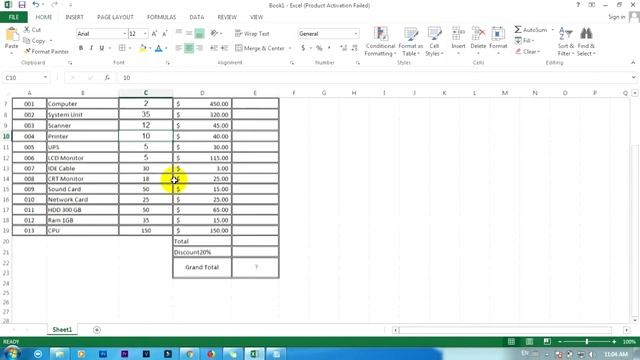Viewport: 640px width, 360px height.
Task: Open Sort & Filter
Action: [566, 41]
